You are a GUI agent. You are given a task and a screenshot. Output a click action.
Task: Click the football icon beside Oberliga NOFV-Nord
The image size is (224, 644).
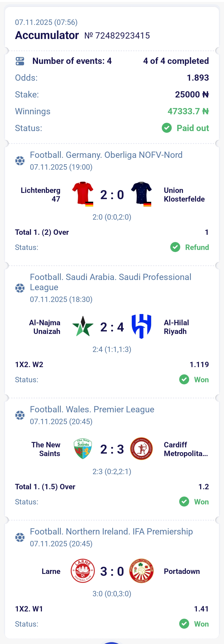click(20, 161)
